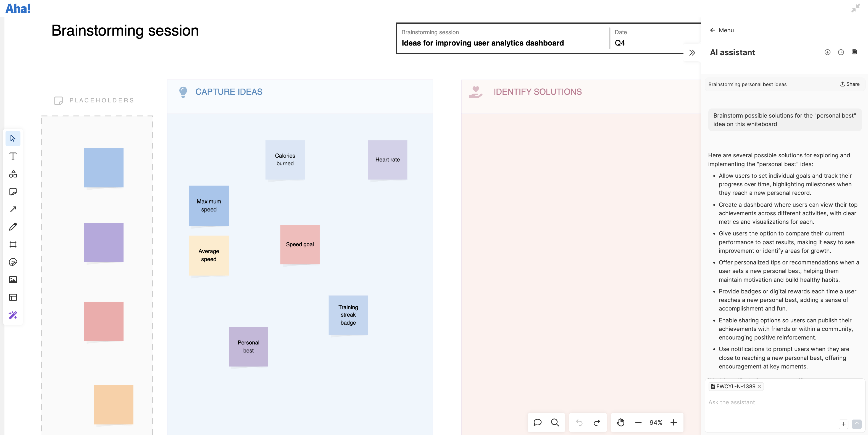Select the arrow connector tool
Screen dimensions: 868x435
click(13, 209)
